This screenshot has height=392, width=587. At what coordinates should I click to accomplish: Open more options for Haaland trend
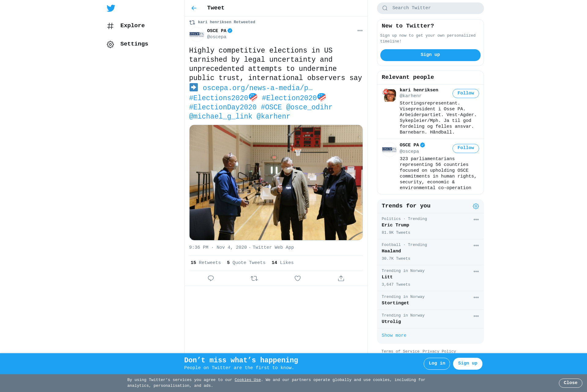(x=476, y=246)
